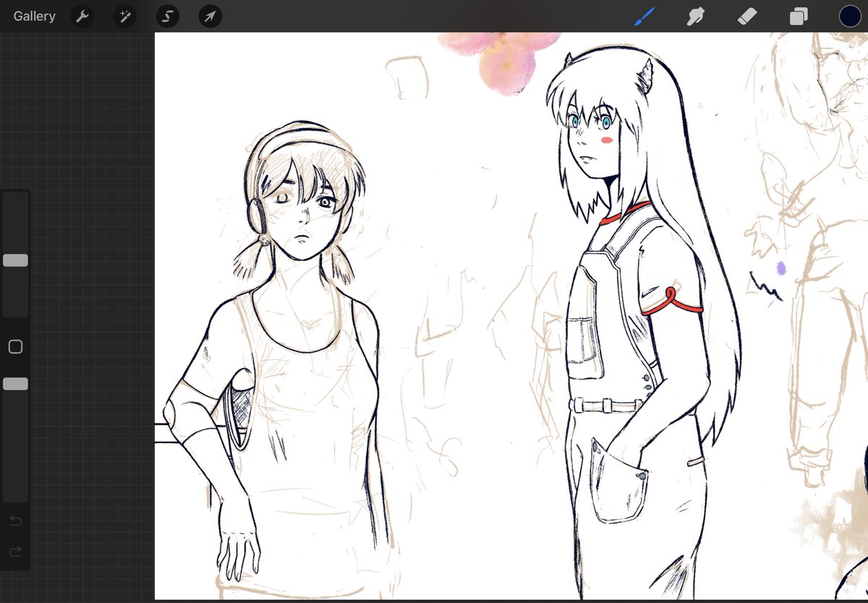
Task: Open the Actions wrench menu
Action: pyautogui.click(x=82, y=16)
